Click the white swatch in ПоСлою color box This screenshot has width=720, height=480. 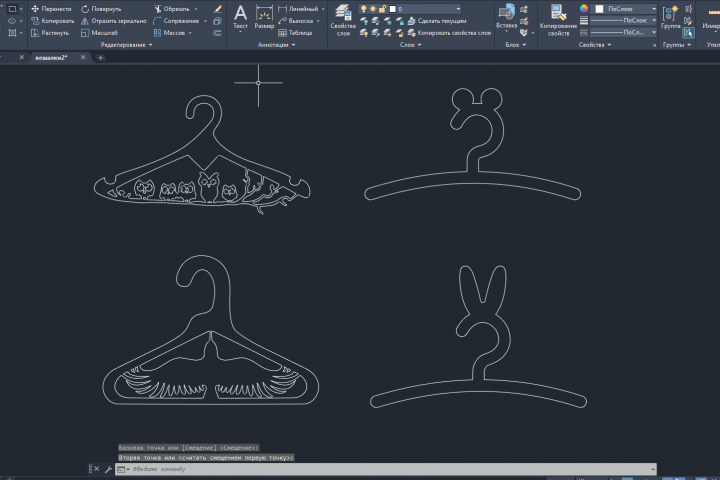click(599, 9)
